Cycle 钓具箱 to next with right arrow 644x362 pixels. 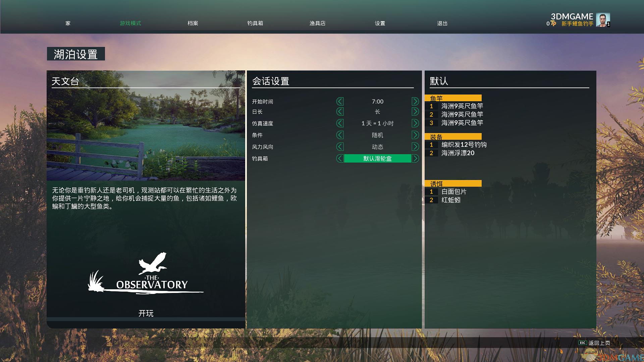point(415,159)
